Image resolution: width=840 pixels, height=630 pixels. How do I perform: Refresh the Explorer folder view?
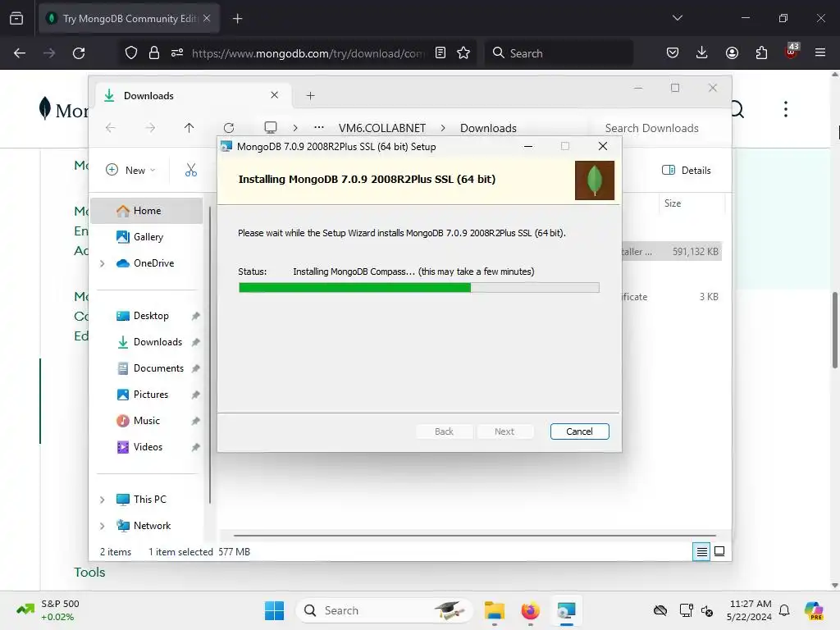point(229,127)
